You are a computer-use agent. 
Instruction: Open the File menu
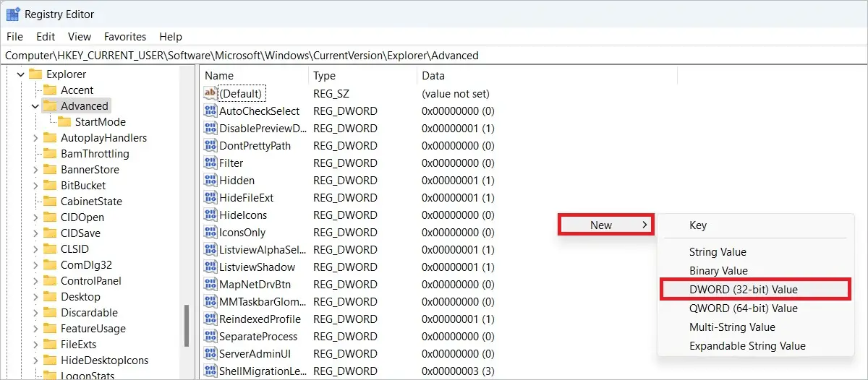[14, 36]
